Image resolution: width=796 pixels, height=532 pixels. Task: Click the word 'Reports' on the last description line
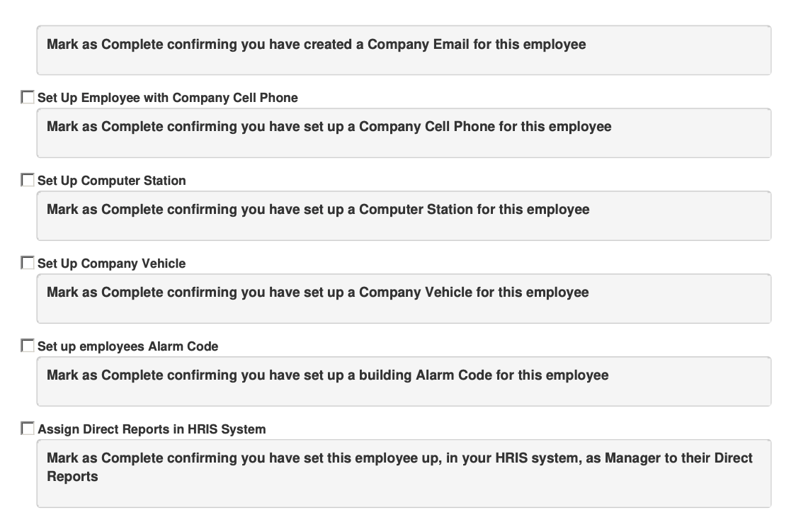(x=73, y=477)
